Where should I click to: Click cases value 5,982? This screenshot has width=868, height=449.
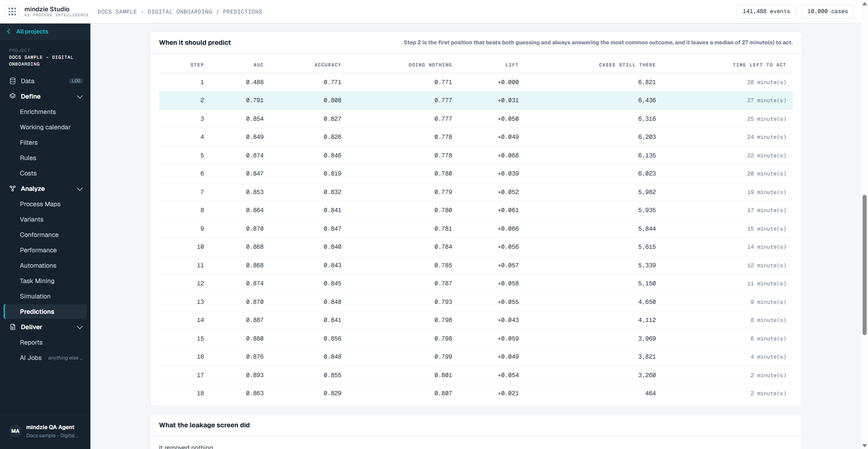(647, 192)
